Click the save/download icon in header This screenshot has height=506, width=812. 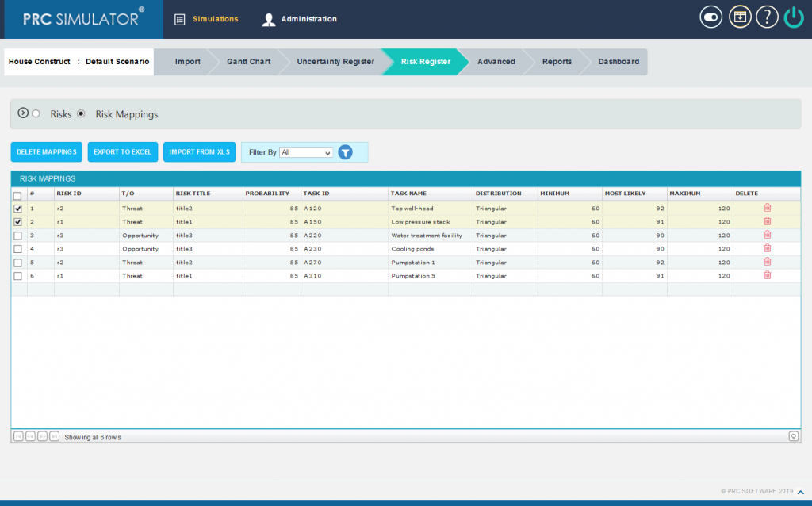740,17
